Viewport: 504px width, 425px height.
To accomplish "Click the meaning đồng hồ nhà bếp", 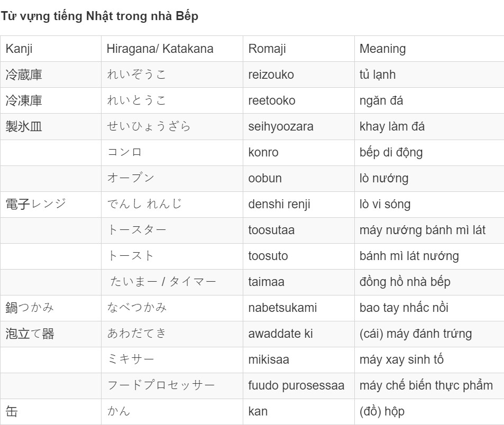I will [x=405, y=282].
